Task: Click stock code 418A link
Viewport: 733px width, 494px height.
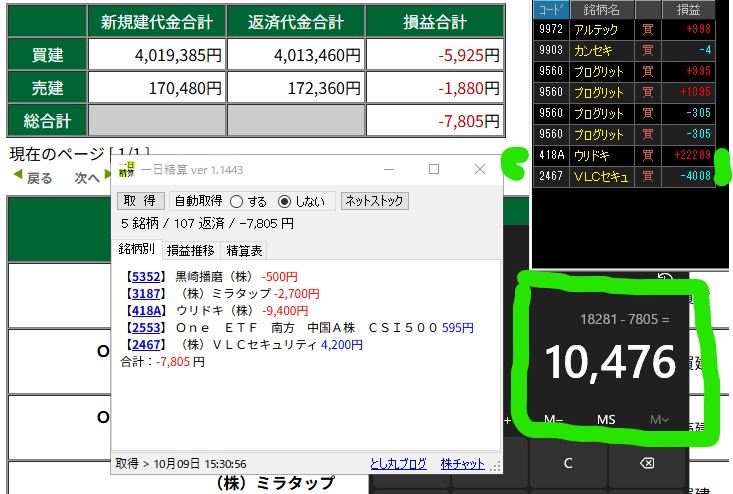Action: point(138,310)
